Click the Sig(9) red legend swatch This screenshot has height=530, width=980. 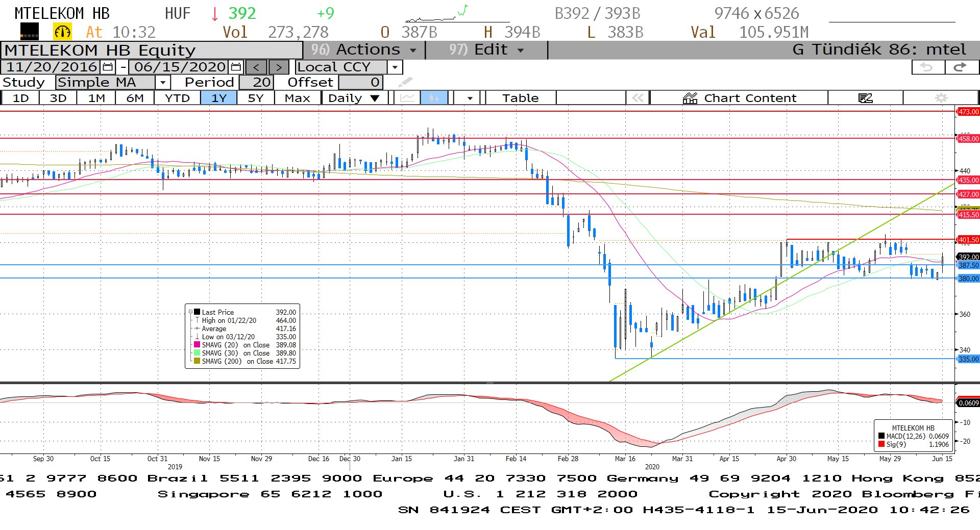click(881, 444)
